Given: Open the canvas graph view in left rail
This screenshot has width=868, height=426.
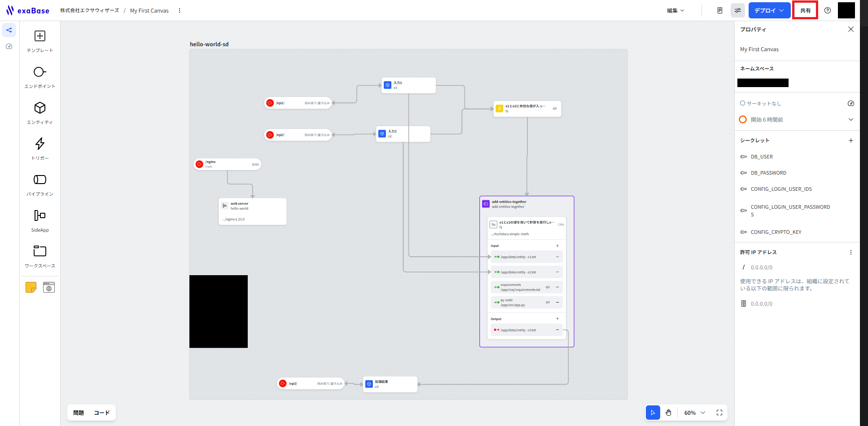Looking at the screenshot, I should tap(9, 30).
